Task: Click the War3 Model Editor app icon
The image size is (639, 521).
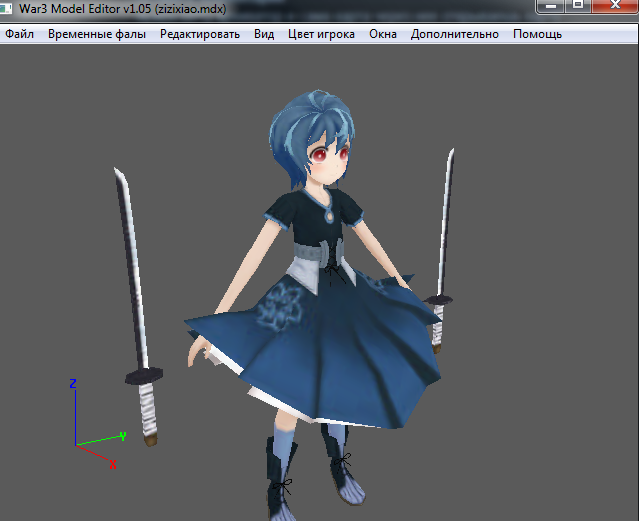Action: tap(6, 7)
